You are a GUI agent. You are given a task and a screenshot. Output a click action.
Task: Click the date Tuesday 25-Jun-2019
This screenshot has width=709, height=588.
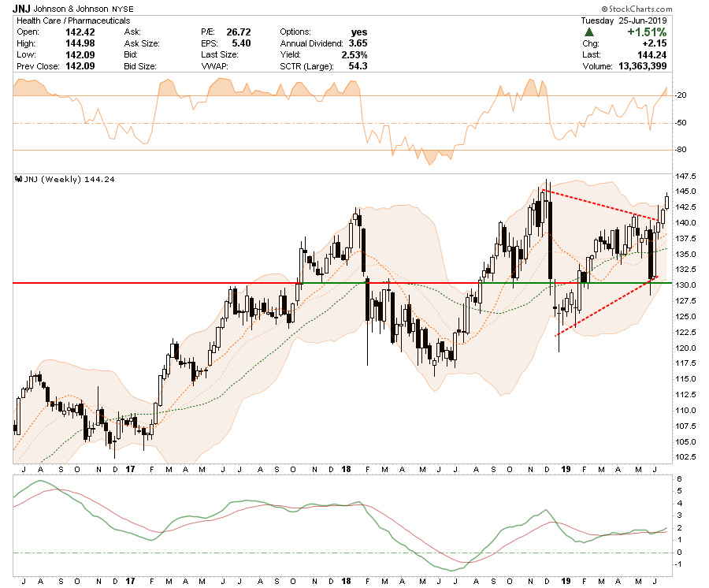tap(624, 20)
